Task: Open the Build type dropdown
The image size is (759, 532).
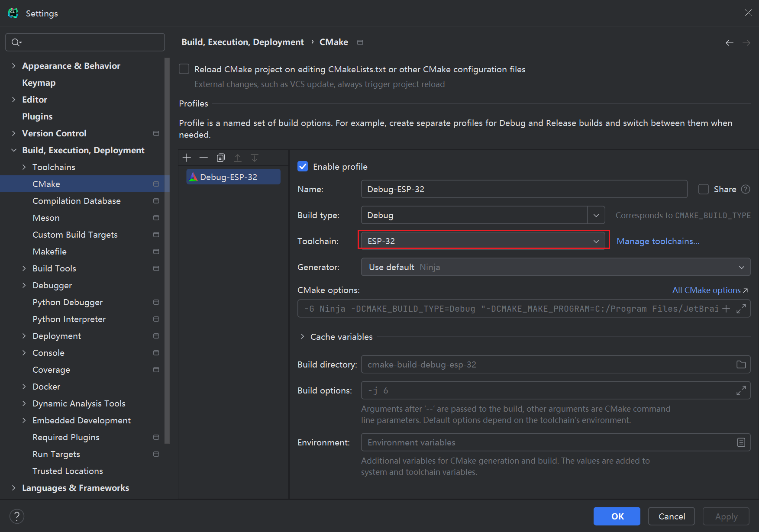Action: (x=596, y=215)
